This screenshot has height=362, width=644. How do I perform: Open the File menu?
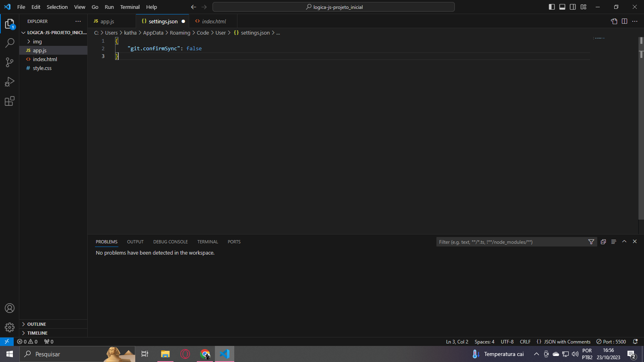pyautogui.click(x=21, y=7)
